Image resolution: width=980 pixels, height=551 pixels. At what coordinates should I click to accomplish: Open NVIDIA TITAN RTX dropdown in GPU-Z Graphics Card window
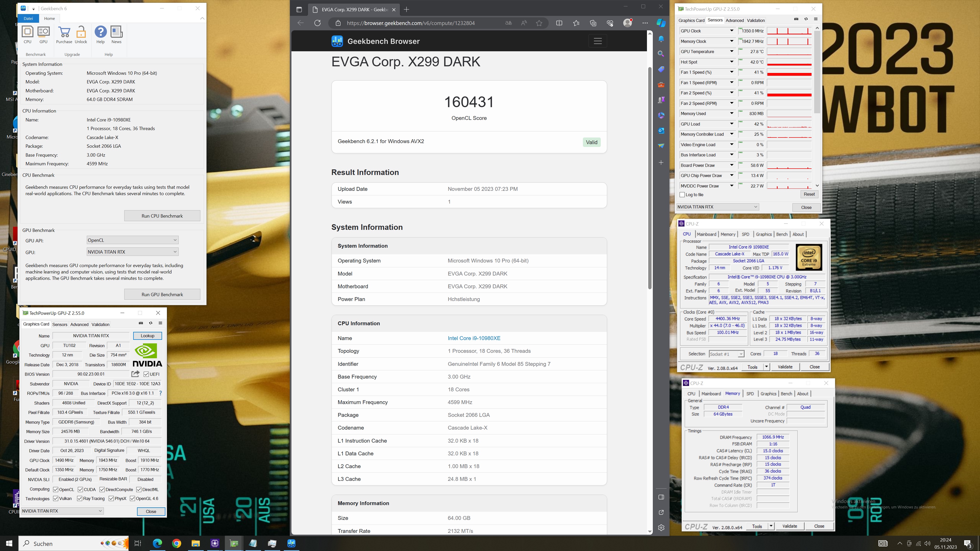click(x=62, y=511)
